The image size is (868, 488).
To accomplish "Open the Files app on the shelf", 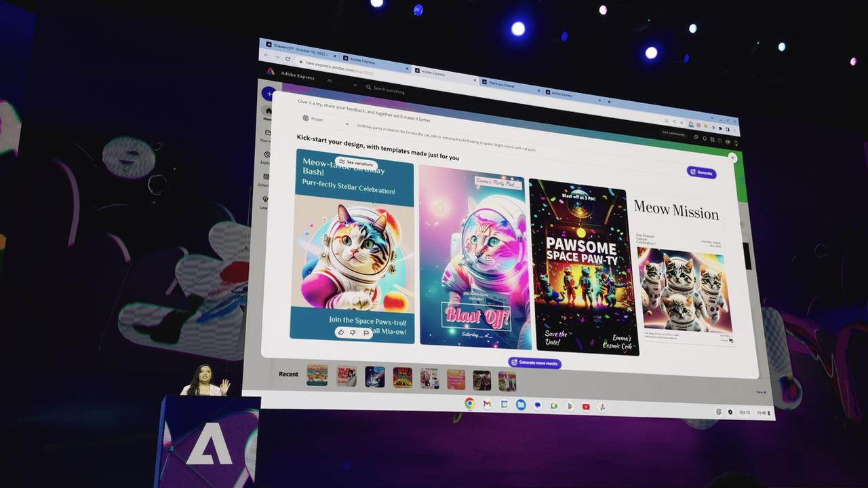I will click(521, 405).
